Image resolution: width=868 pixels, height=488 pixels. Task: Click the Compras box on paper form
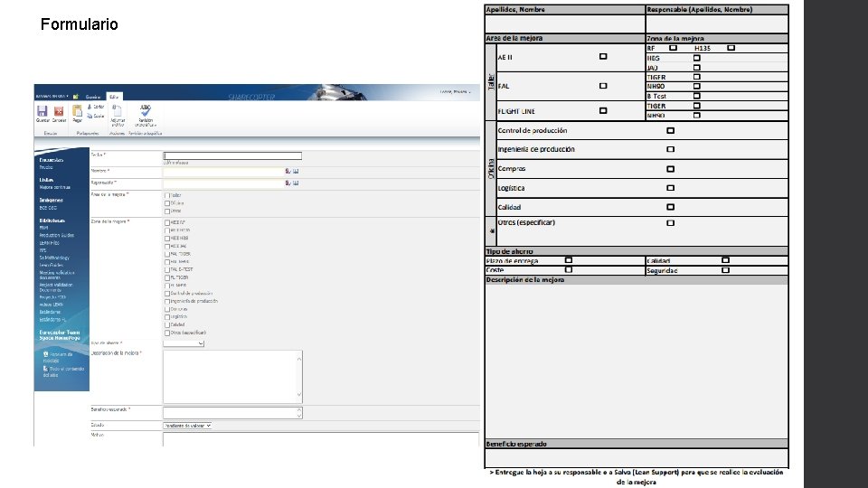tap(670, 169)
